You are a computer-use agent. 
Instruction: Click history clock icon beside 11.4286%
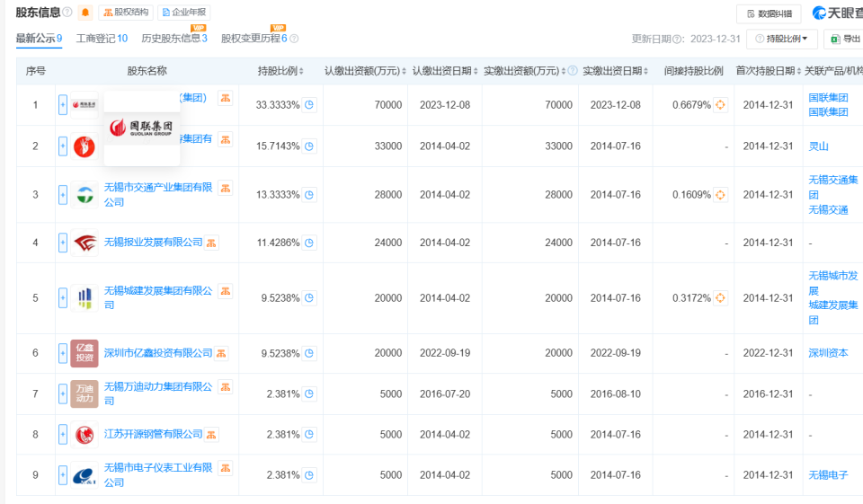pyautogui.click(x=309, y=243)
